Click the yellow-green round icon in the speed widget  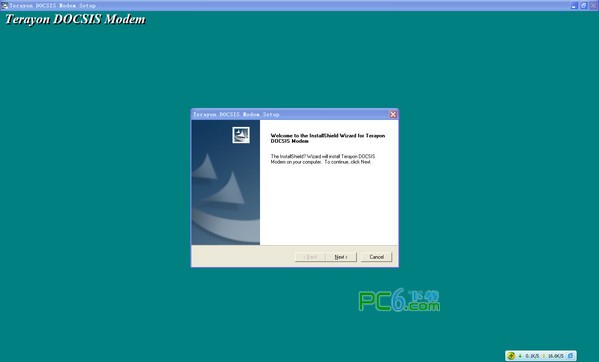[511, 356]
